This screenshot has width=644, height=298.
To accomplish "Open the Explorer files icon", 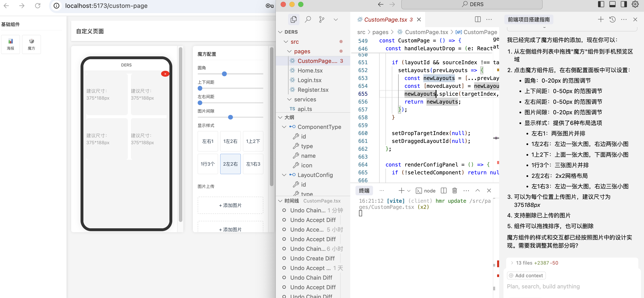I will click(x=294, y=19).
